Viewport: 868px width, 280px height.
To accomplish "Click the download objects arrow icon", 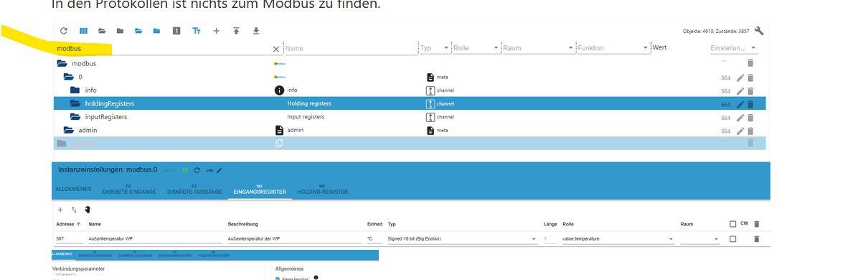I will tap(256, 31).
